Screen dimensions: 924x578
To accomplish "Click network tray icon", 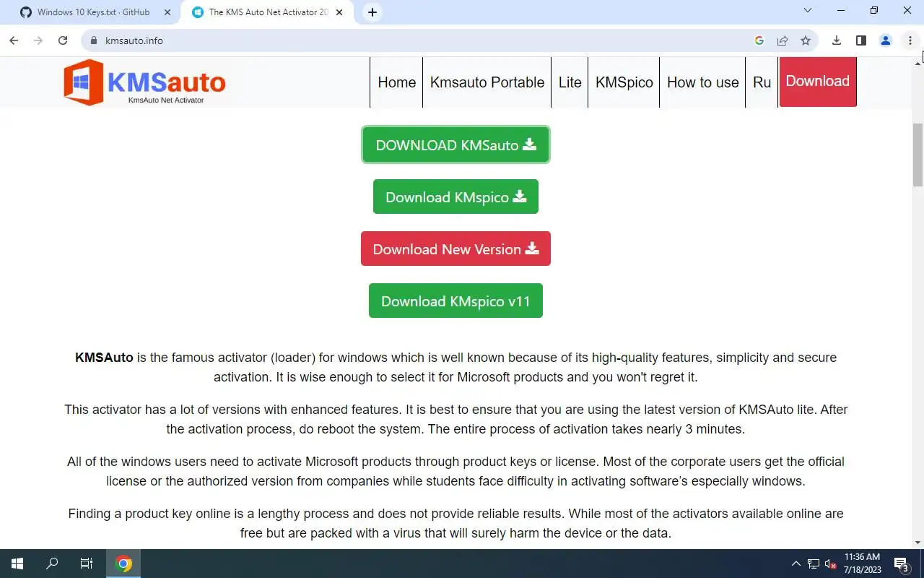I will pyautogui.click(x=814, y=564).
